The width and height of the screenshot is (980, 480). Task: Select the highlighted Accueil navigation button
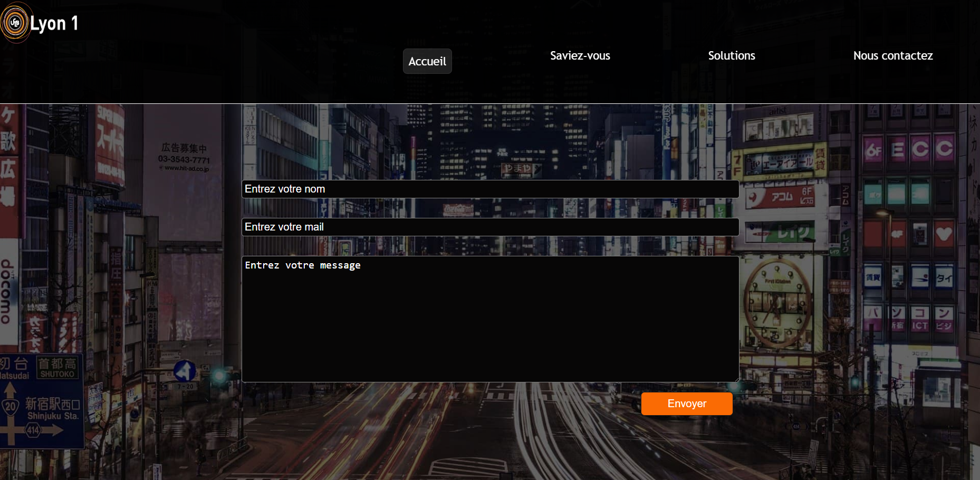[427, 61]
